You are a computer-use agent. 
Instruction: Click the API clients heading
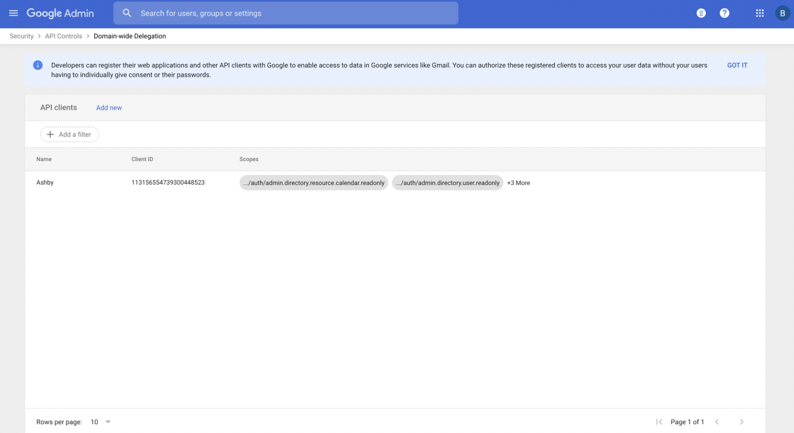click(x=58, y=107)
